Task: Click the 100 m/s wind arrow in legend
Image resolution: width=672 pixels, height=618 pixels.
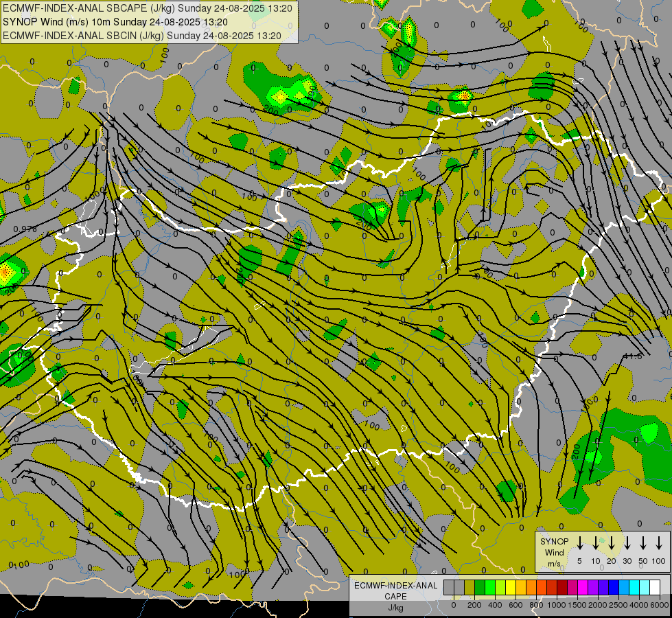Action: tap(659, 543)
